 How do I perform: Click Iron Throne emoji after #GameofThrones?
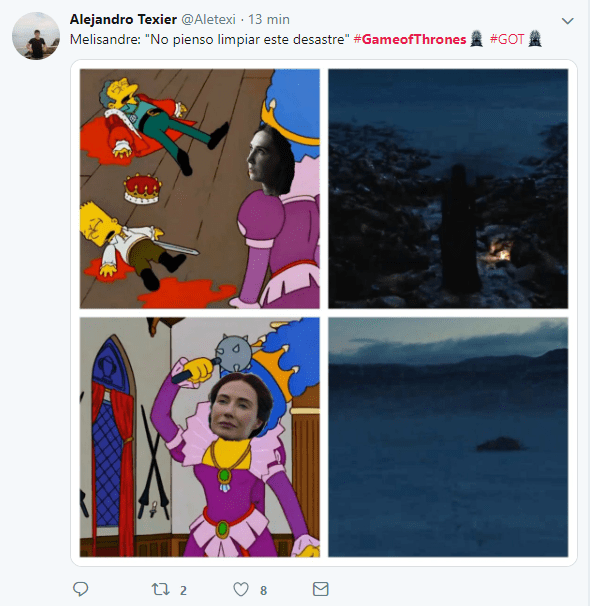(476, 39)
